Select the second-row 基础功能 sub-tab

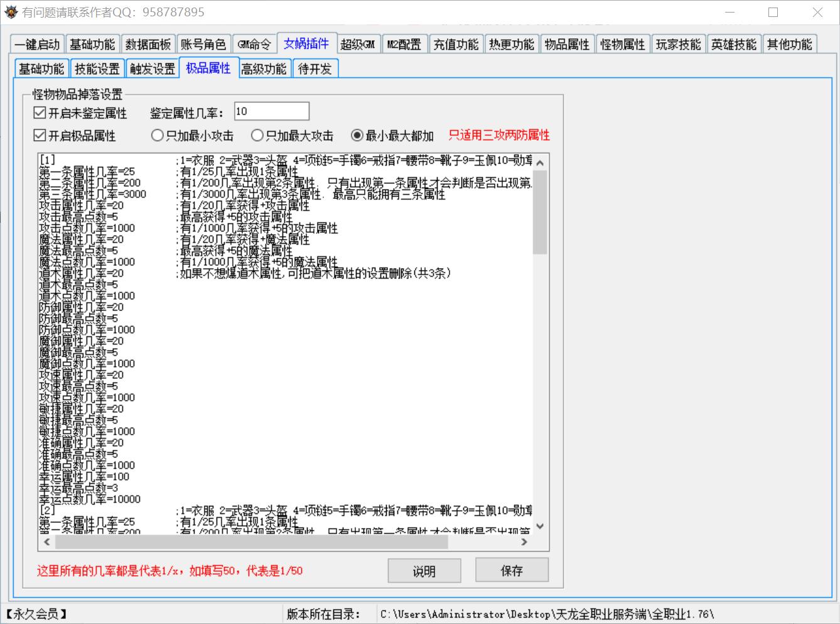(41, 68)
